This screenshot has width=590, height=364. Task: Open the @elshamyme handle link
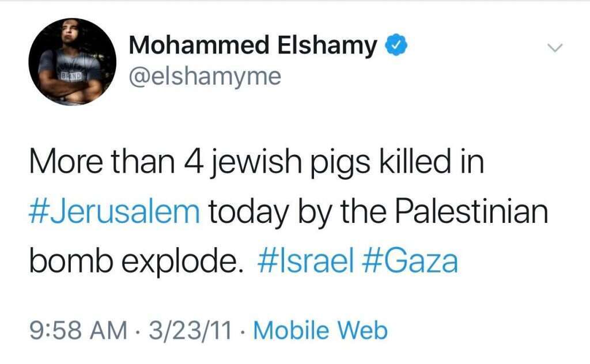(205, 75)
